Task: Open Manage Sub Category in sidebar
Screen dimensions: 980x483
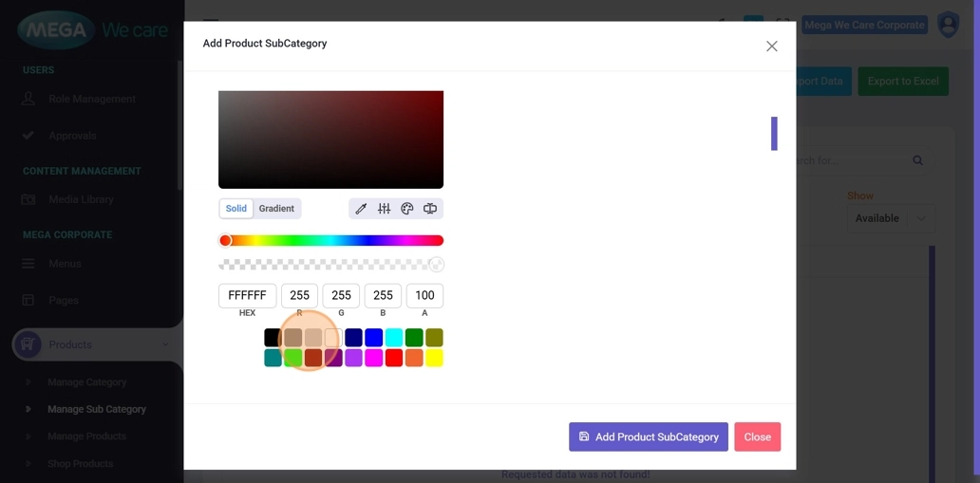Action: click(97, 409)
